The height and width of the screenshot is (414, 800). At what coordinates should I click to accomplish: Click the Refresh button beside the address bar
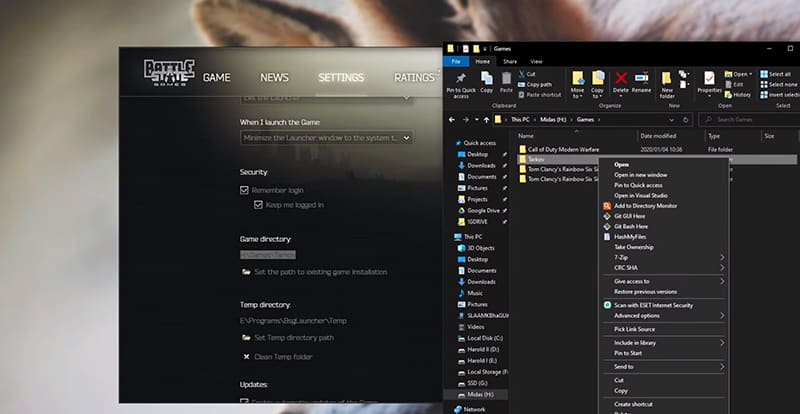coord(686,119)
